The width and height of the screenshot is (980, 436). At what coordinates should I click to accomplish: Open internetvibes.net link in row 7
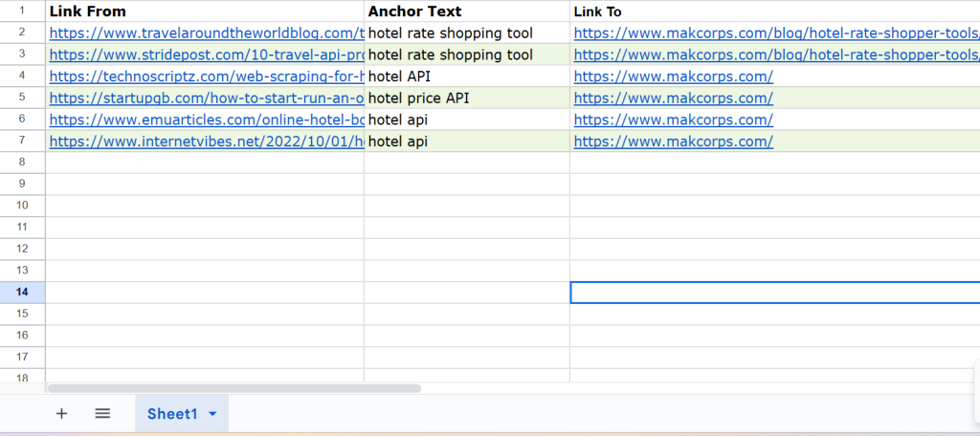[207, 142]
